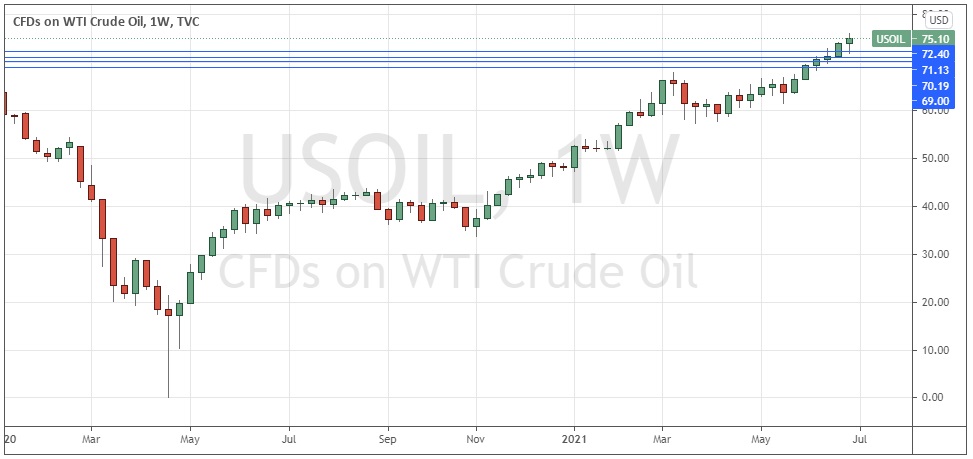Select the uppermost blue horizontal price line
The height and width of the screenshot is (459, 973).
click(x=458, y=51)
